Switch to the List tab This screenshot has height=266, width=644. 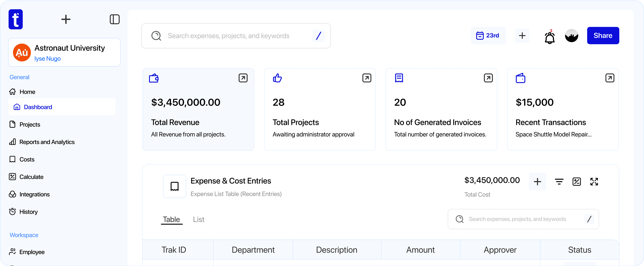199,219
